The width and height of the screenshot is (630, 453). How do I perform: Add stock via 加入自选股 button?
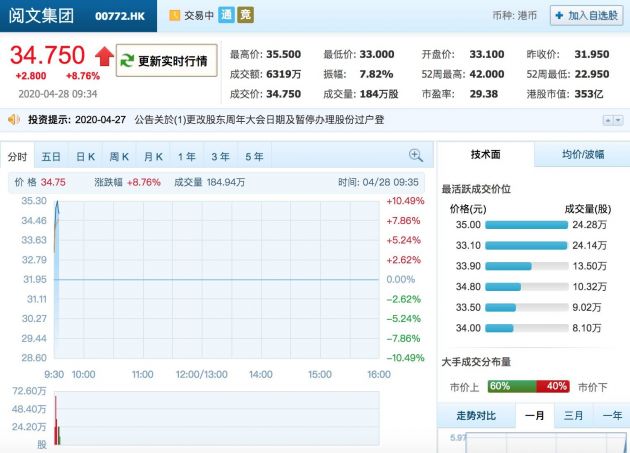click(587, 16)
